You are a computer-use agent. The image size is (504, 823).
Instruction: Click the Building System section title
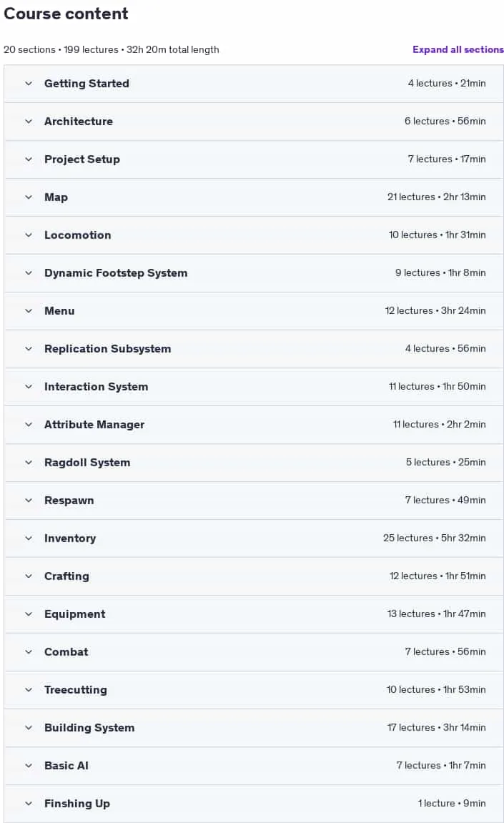89,727
